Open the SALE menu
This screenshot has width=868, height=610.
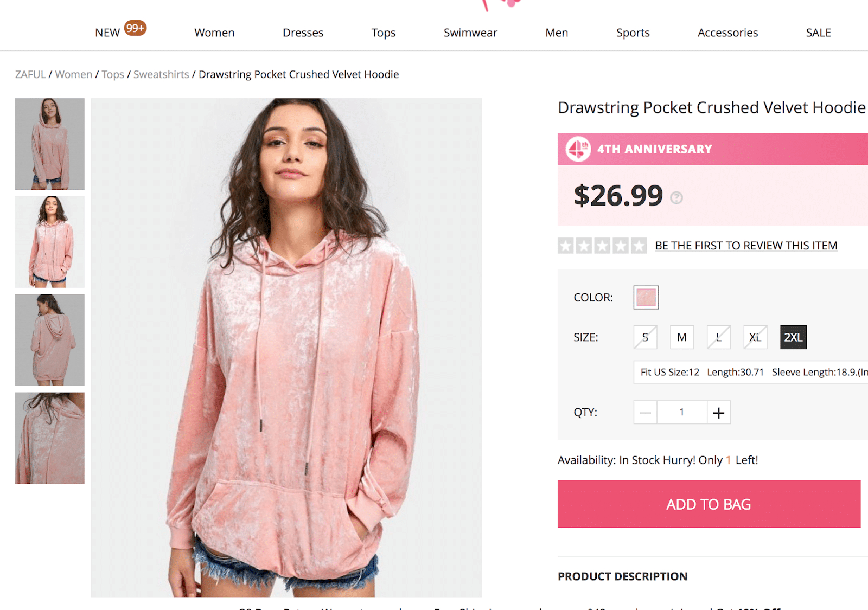point(818,33)
